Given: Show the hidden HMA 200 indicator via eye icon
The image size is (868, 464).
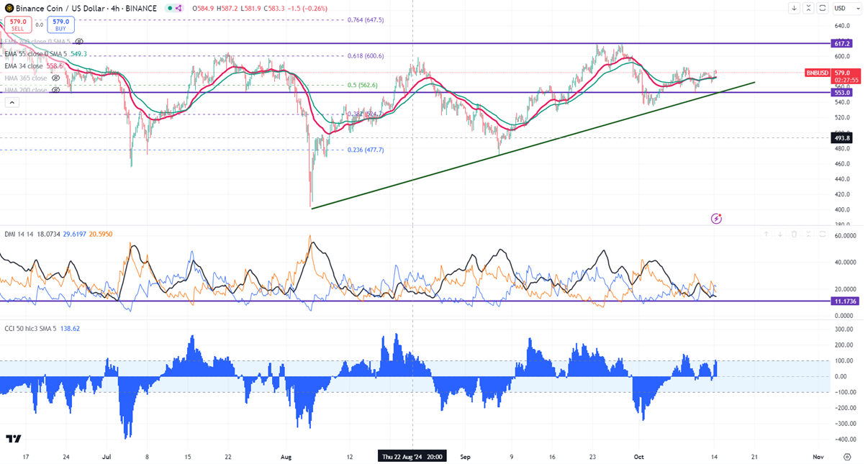Looking at the screenshot, I should click(x=55, y=90).
